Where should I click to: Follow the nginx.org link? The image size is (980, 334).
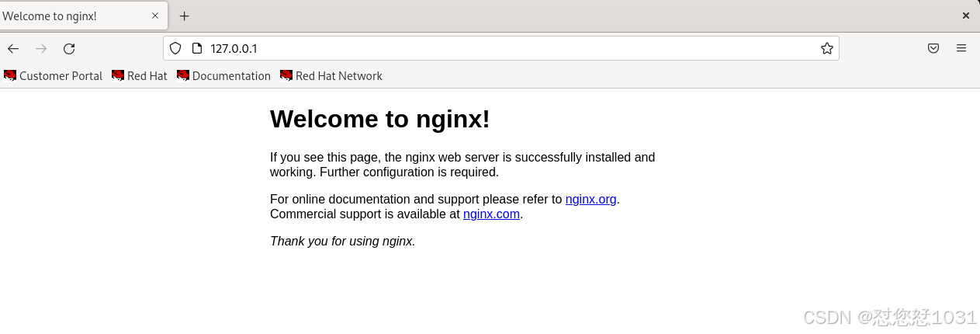point(591,199)
